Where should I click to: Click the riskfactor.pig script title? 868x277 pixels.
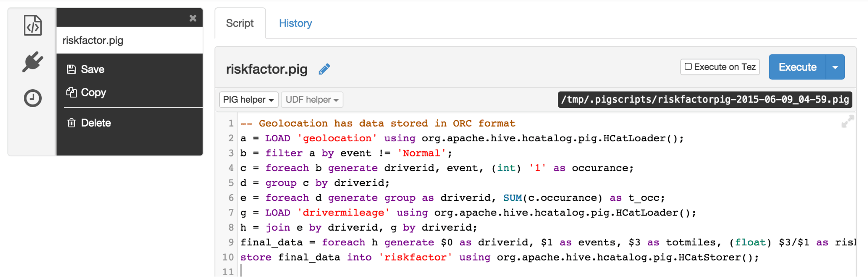pos(267,69)
